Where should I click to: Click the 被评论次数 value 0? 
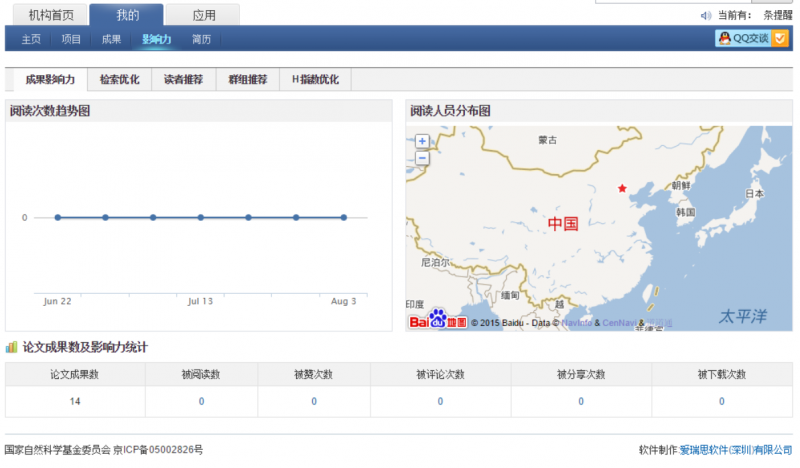tap(440, 402)
